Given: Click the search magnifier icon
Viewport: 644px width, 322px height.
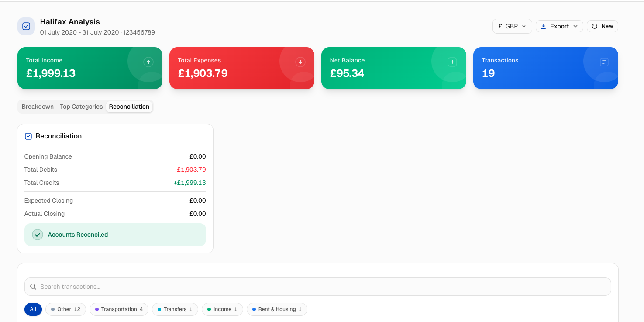Looking at the screenshot, I should [x=33, y=287].
